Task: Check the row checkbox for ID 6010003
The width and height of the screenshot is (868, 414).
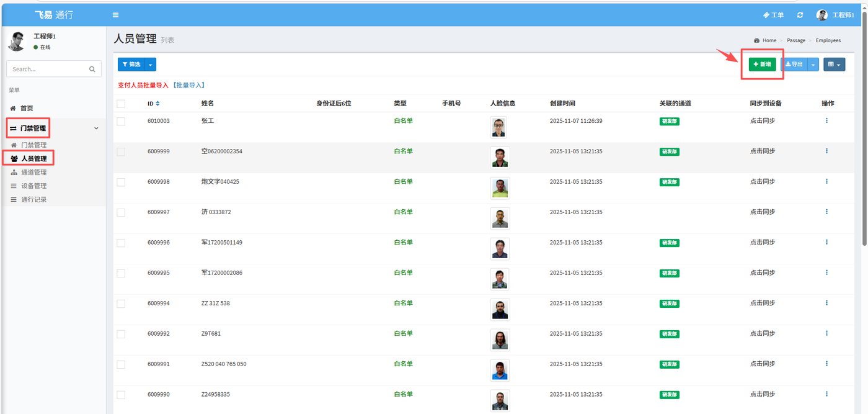Action: 121,121
